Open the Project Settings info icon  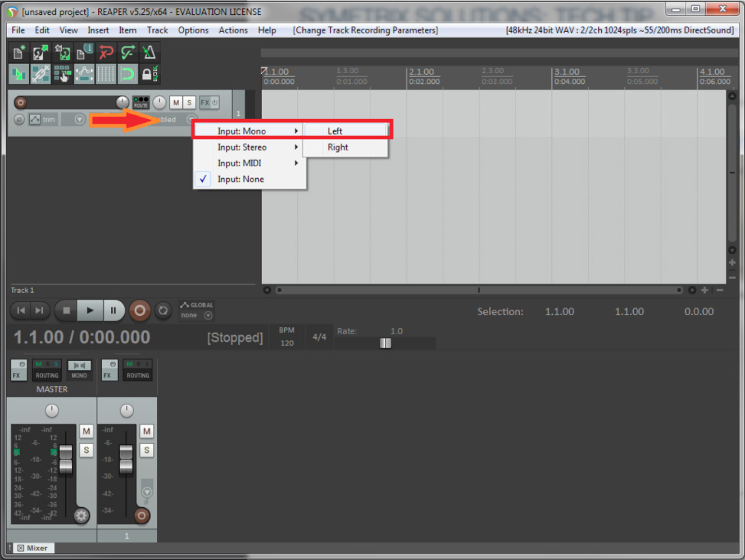pos(84,52)
